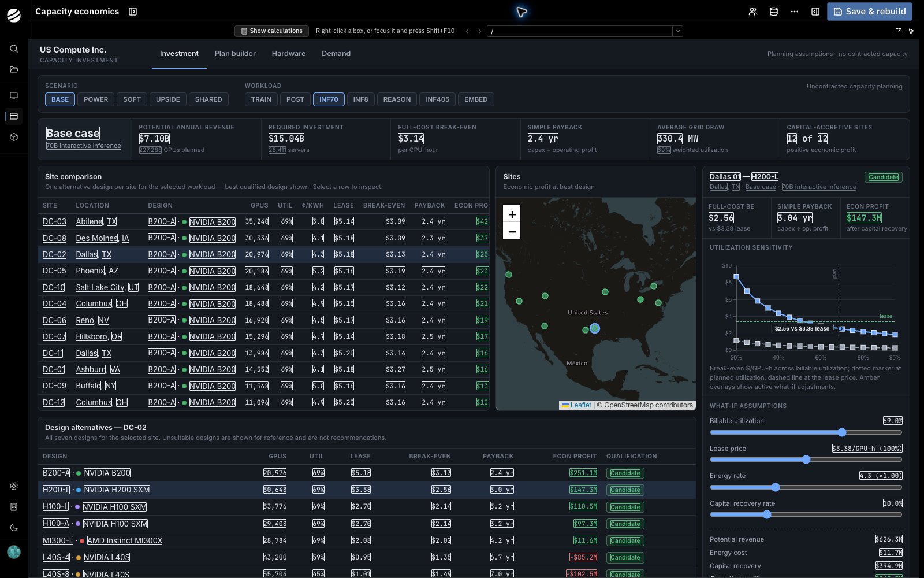Image resolution: width=924 pixels, height=578 pixels.
Task: Adjust the Lease price slider
Action: tap(806, 460)
